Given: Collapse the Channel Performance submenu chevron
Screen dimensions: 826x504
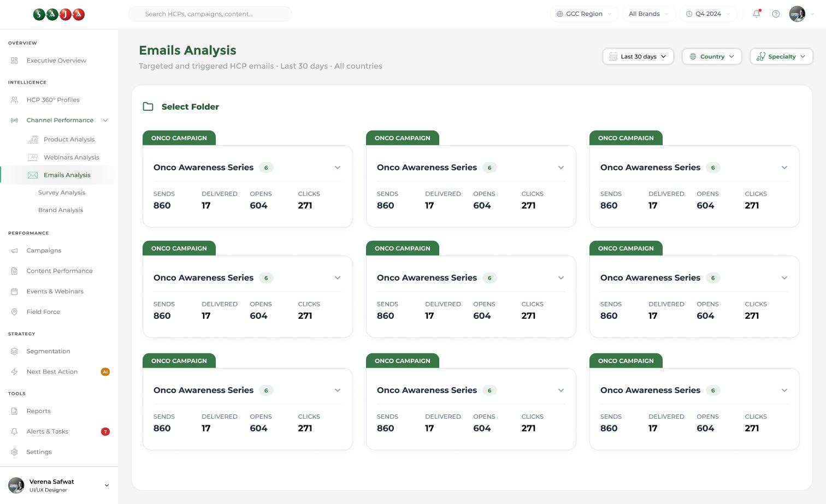Looking at the screenshot, I should tap(105, 120).
